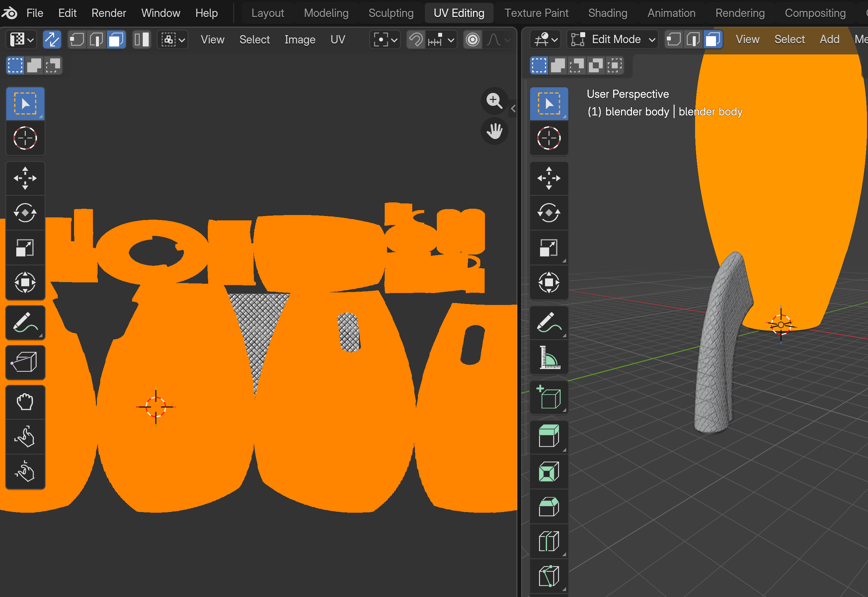Image resolution: width=868 pixels, height=597 pixels.
Task: Choose the UV editor Scale tool
Action: click(x=25, y=247)
